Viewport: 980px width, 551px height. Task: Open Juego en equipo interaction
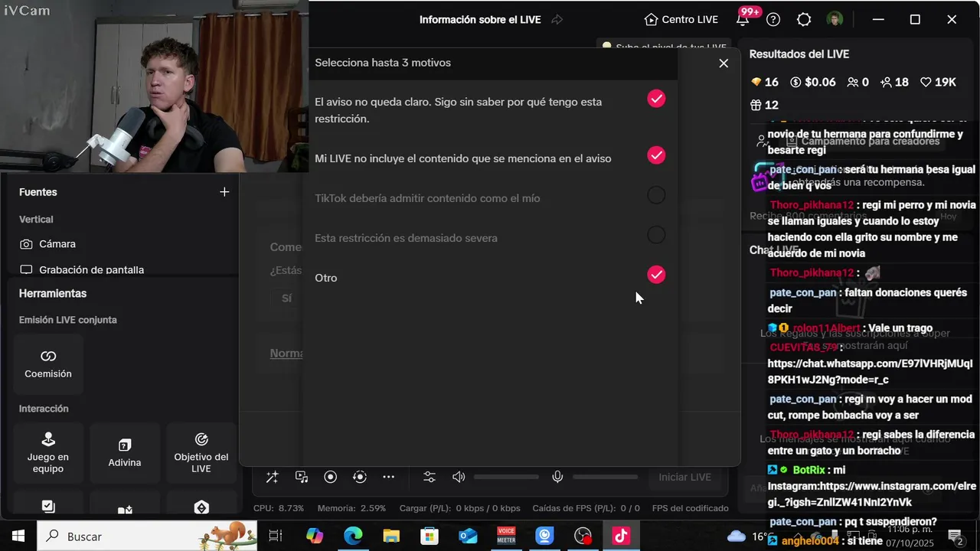pos(48,453)
